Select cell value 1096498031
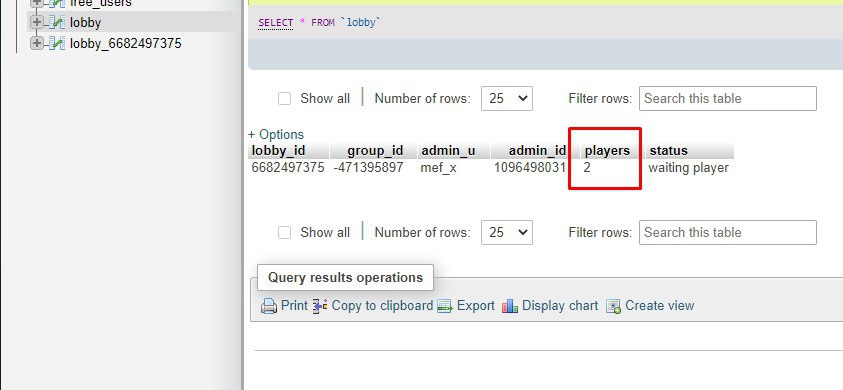Viewport: 843px width, 390px height. click(530, 168)
